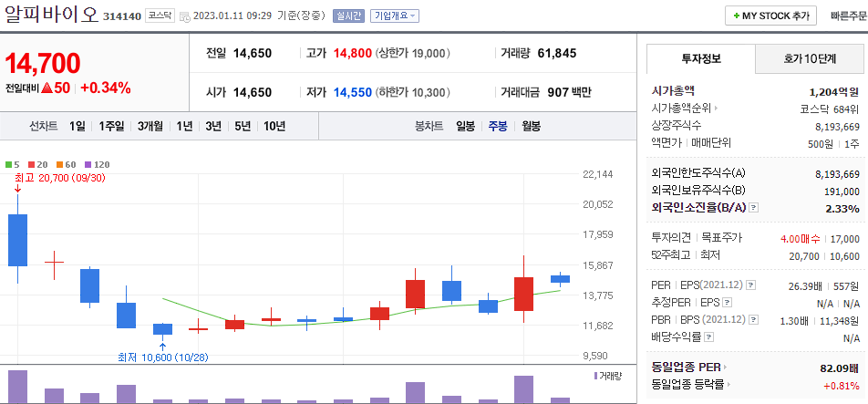The image size is (868, 404).
Task: Click the 시가총액 value 1,204억원
Action: coord(834,91)
